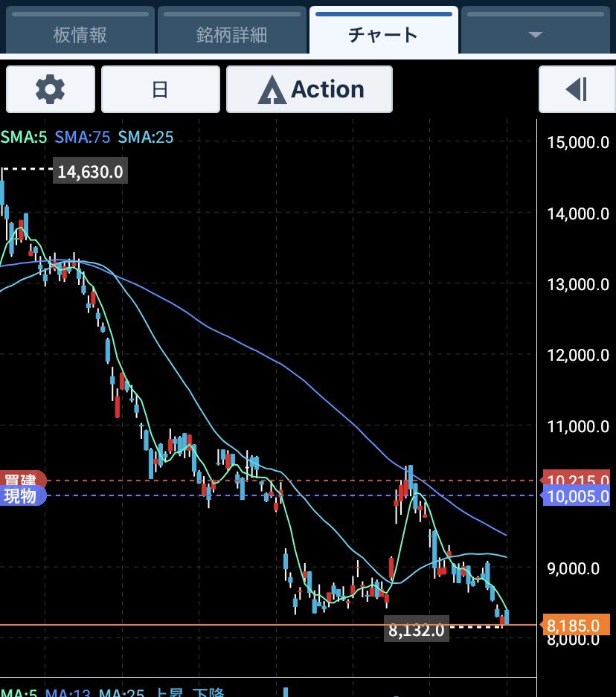Expand the dropdown arrow tab
Screen dimensions: 616x697
(x=536, y=30)
